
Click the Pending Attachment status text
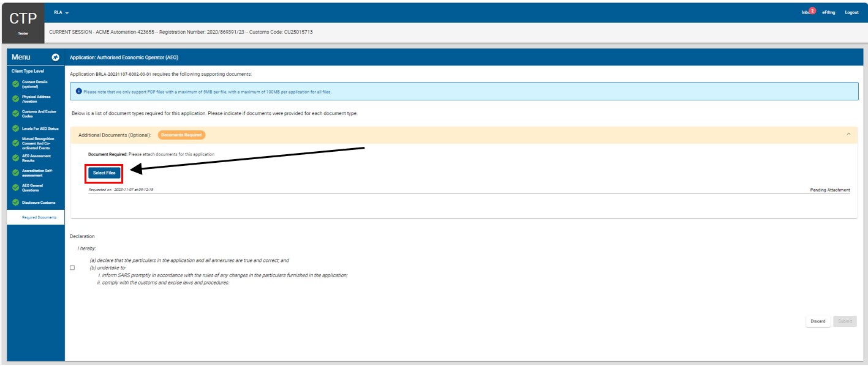tap(830, 190)
